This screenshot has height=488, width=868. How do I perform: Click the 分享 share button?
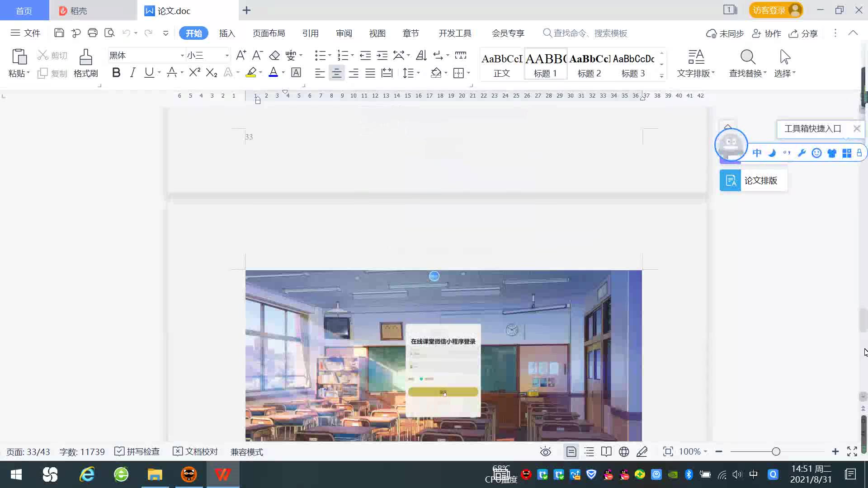coord(803,33)
